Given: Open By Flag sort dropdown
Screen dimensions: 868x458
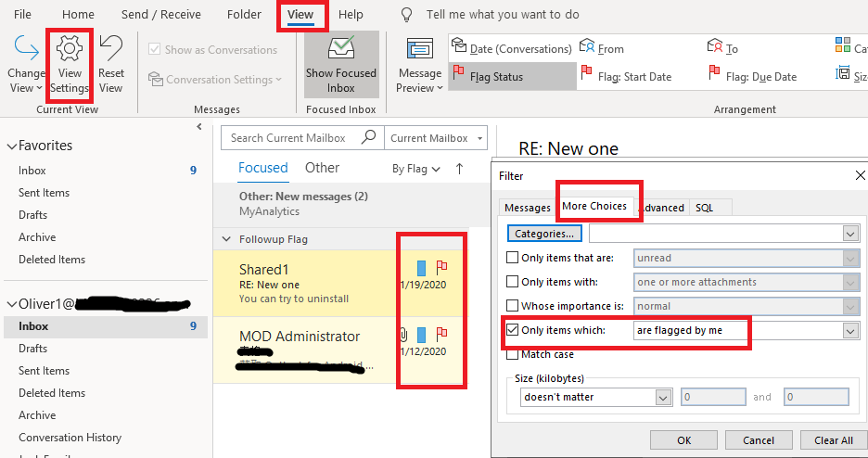Looking at the screenshot, I should [x=416, y=169].
